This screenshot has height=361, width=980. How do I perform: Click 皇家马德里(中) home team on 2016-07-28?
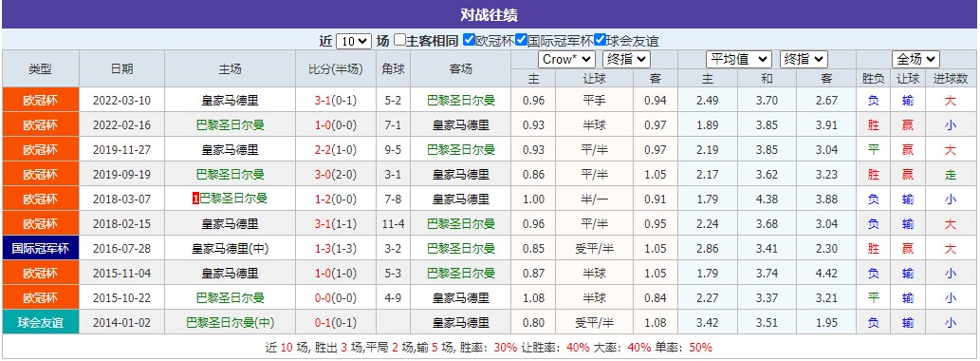230,248
